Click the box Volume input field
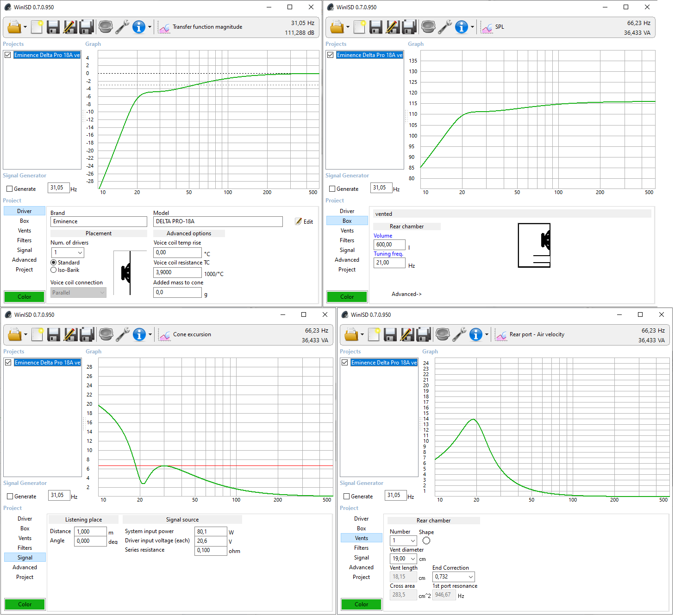Screen dimensions: 675x616 point(389,245)
